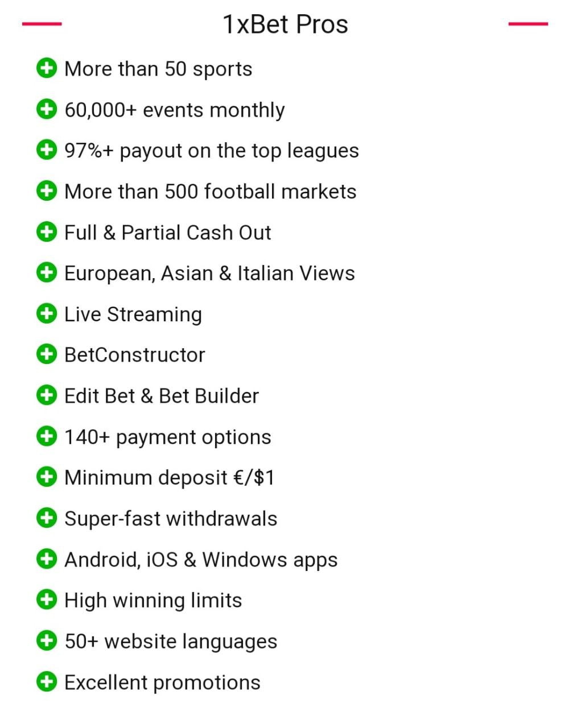Select the 50+ website languages item
569x728 pixels.
[x=171, y=641]
